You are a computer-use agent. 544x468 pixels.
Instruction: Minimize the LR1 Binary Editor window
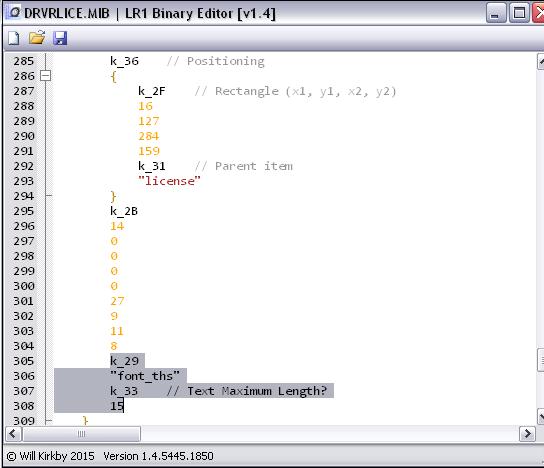coord(496,13)
